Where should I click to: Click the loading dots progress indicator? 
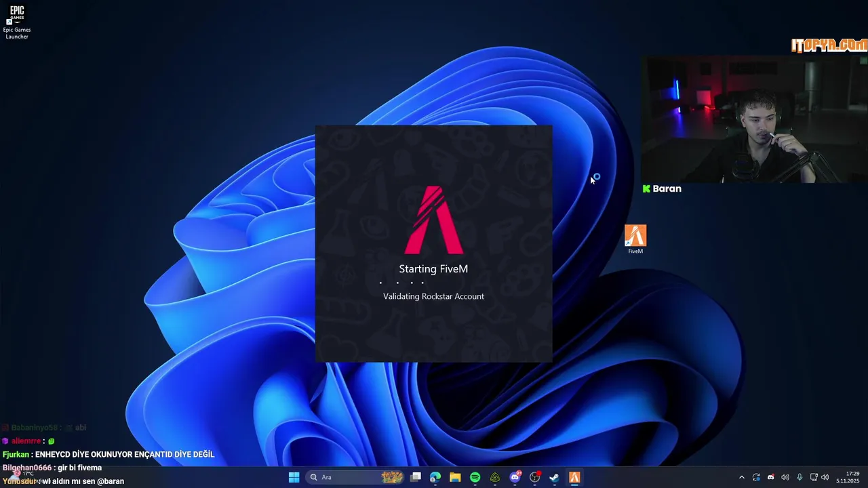[401, 283]
